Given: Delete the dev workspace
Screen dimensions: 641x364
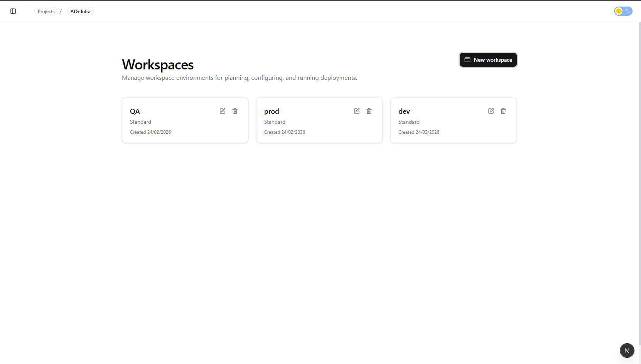Looking at the screenshot, I should coord(503,111).
